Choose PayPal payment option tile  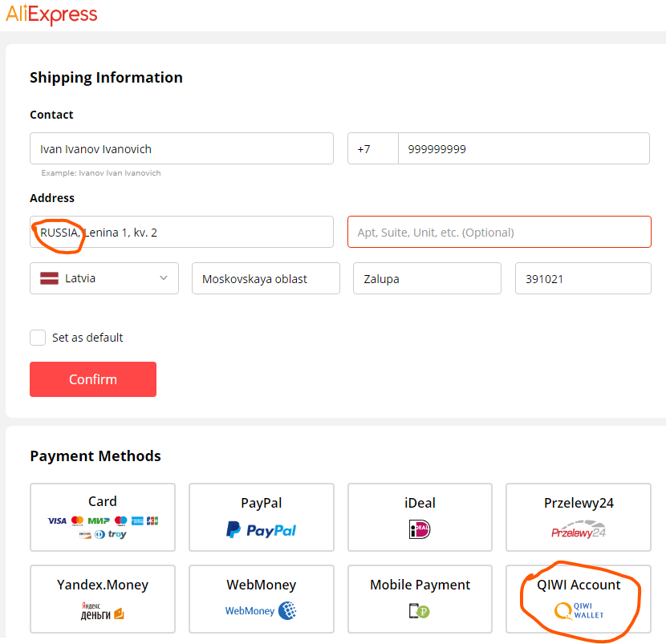point(262,517)
